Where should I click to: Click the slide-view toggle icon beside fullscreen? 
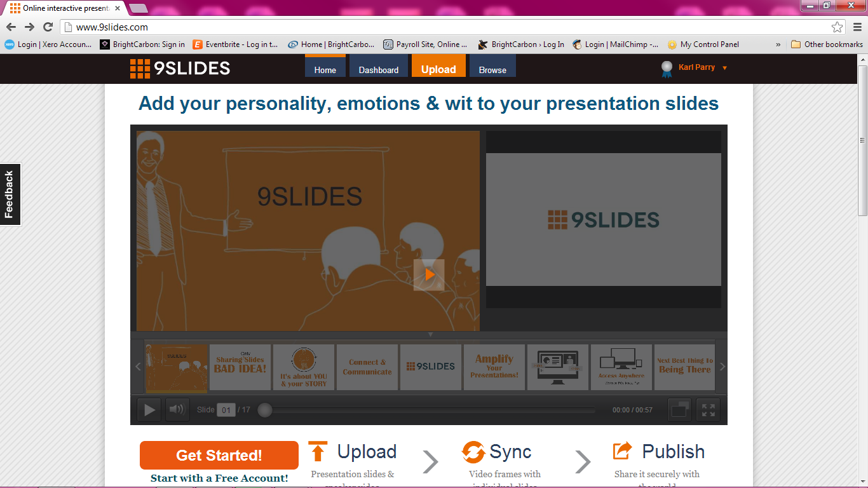tap(679, 409)
